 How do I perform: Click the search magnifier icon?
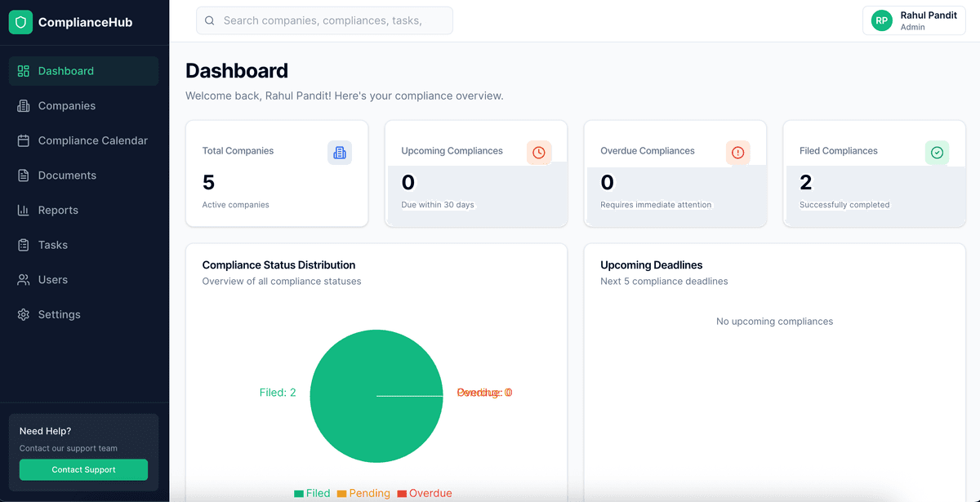click(x=209, y=20)
